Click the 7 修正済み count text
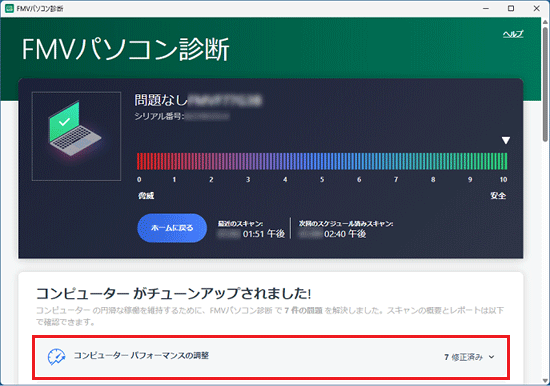Screen dimensions: 550x386 [463, 357]
